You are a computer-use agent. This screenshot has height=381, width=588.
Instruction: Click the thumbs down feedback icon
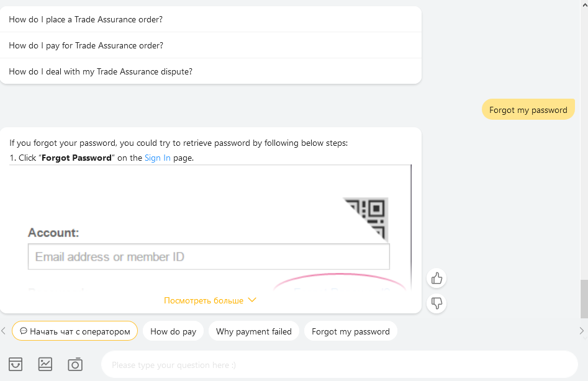(436, 303)
